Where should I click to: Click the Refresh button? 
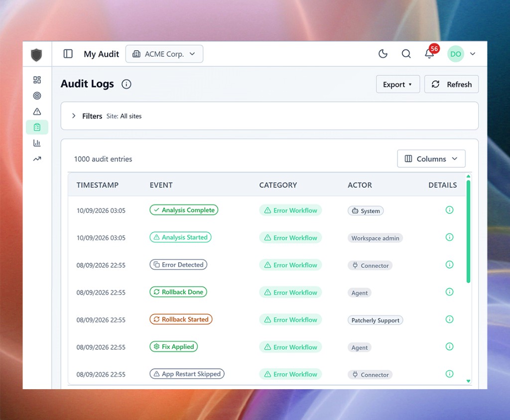click(x=451, y=85)
